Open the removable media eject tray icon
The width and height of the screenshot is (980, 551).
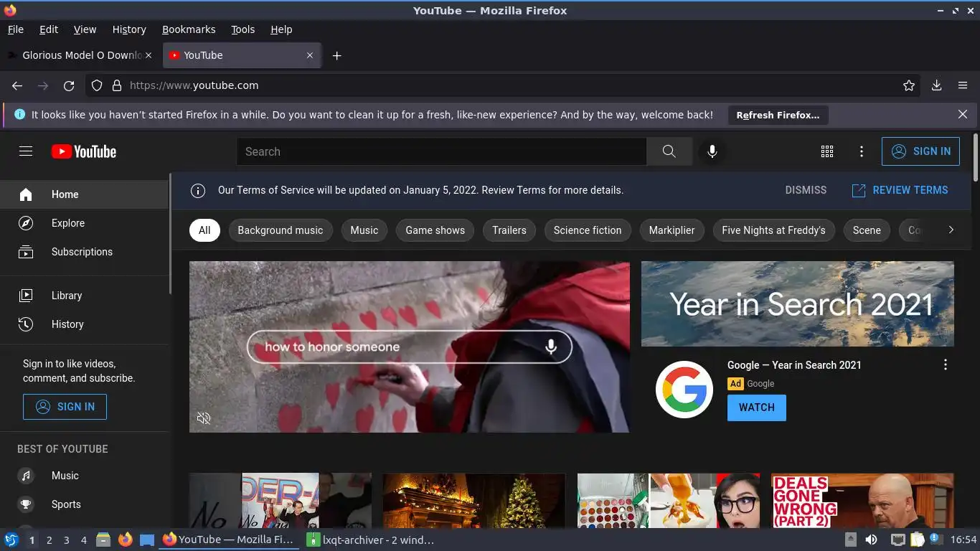(850, 540)
